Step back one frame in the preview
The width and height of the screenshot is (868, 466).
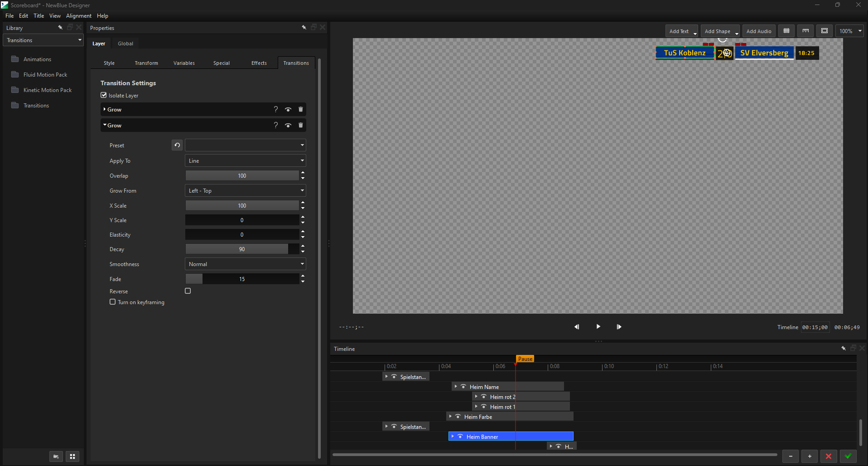tap(577, 327)
